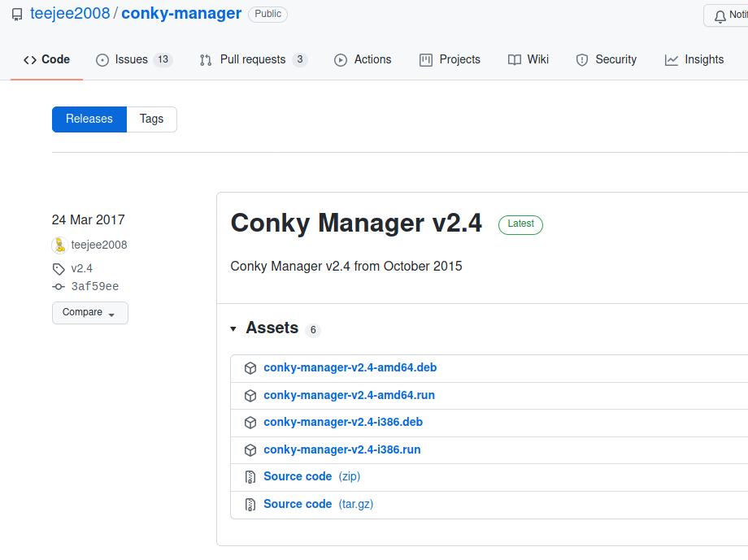Go to the Actions tab
This screenshot has width=748, height=560.
[363, 59]
